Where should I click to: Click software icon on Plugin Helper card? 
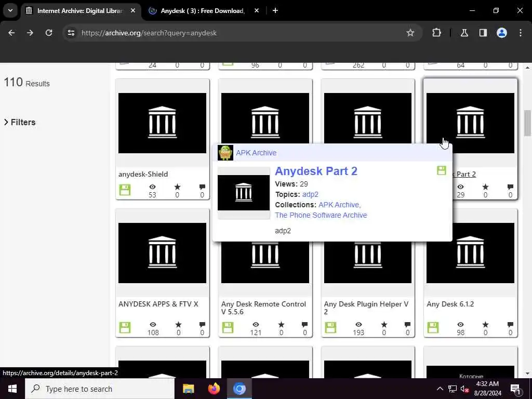pos(330,327)
